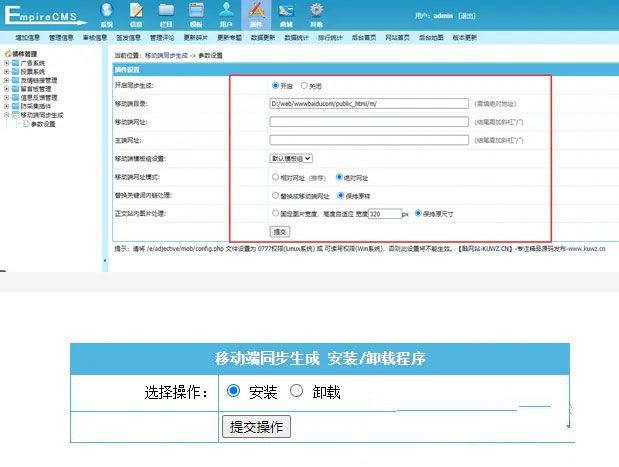Open 增加信息 menu item
This screenshot has height=467, width=619.
point(28,38)
